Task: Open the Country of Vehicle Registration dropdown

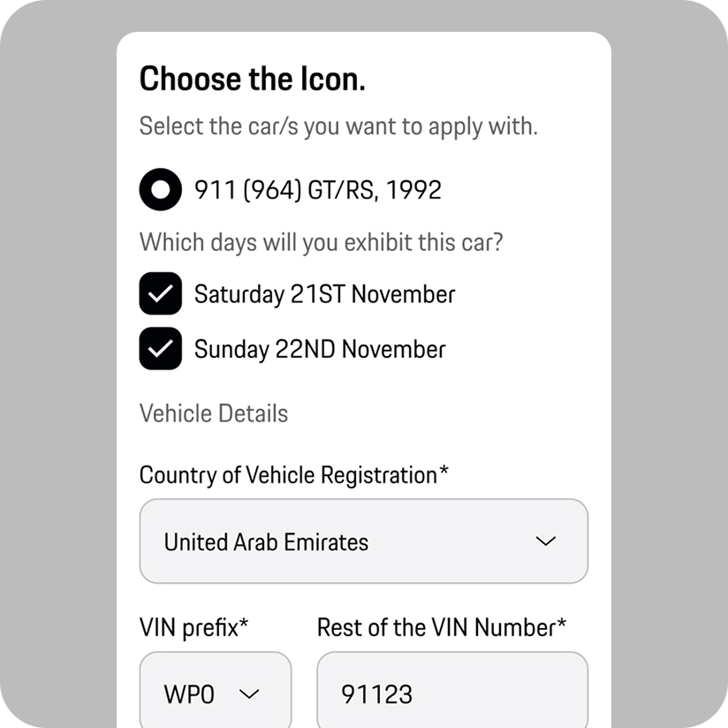Action: coord(363,541)
